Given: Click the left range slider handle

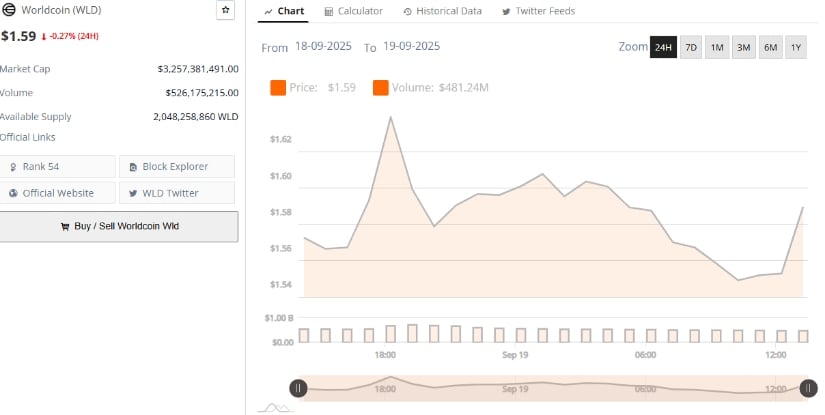Looking at the screenshot, I should tap(298, 389).
